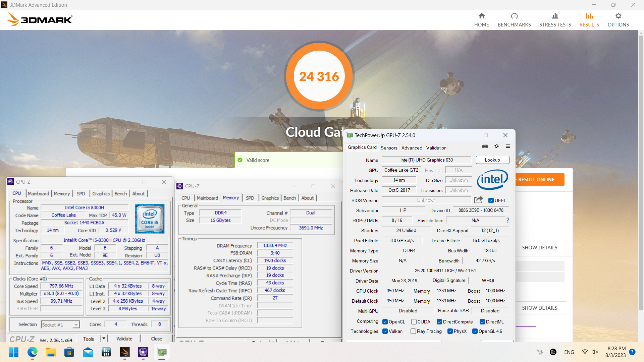Toggle the CUDA checkbox
The image size is (644, 362).
(414, 322)
